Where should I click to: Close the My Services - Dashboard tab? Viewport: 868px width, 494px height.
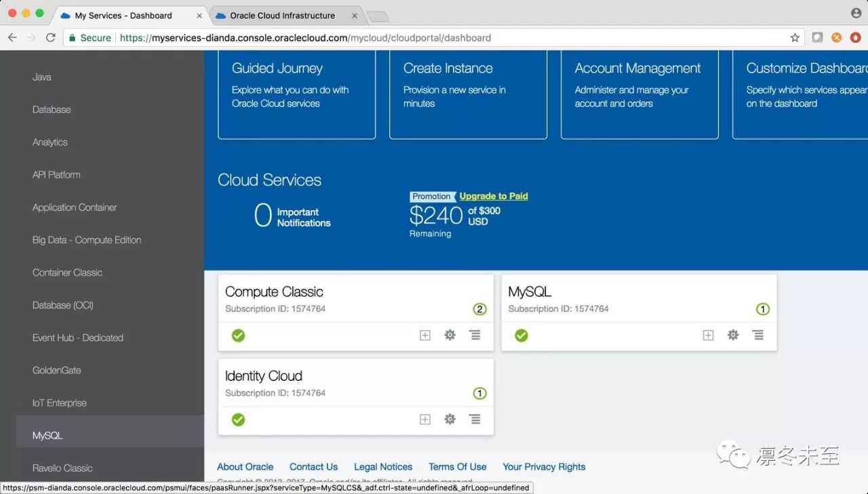click(199, 16)
